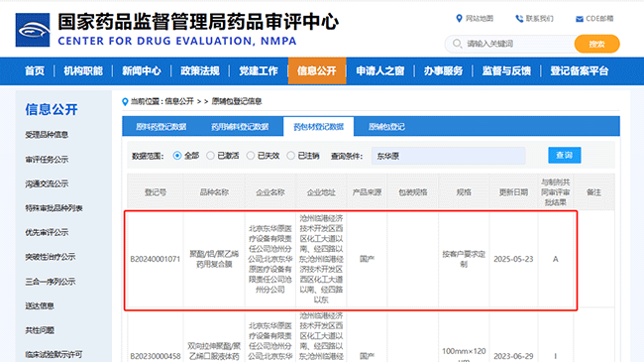Open the CDE邮箱 envelope icon
The width and height of the screenshot is (644, 362).
click(580, 19)
